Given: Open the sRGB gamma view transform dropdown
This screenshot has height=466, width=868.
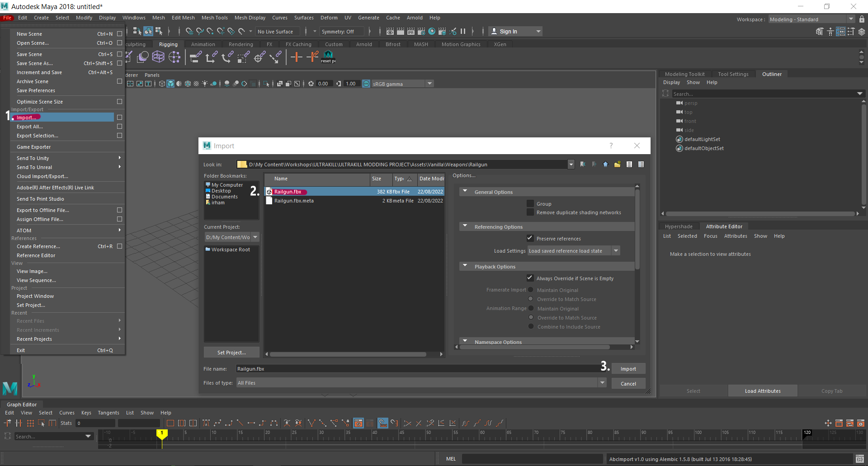Looking at the screenshot, I should (x=402, y=84).
